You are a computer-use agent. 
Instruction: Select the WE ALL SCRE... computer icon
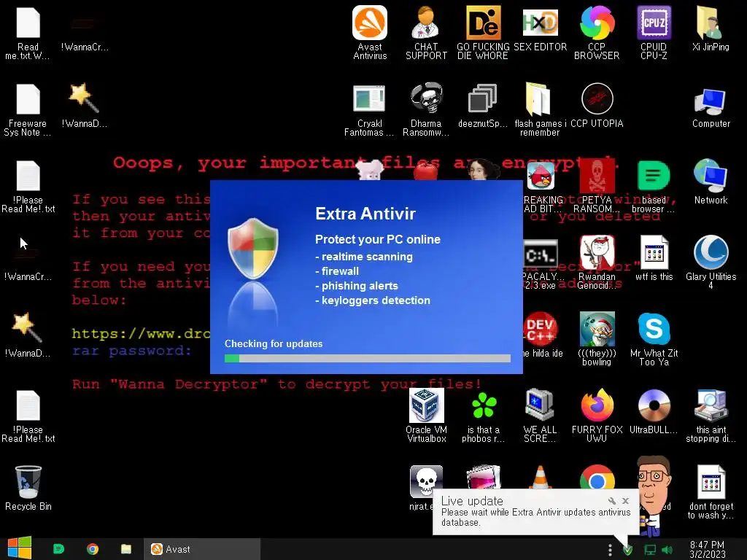[x=540, y=416]
